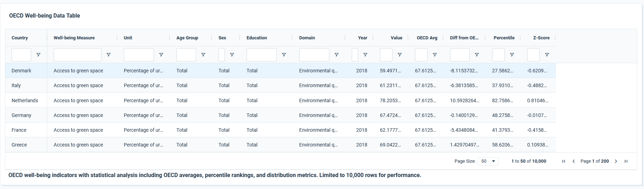Open the Well-being Measure filter icon
The width and height of the screenshot is (644, 189).
click(x=109, y=55)
